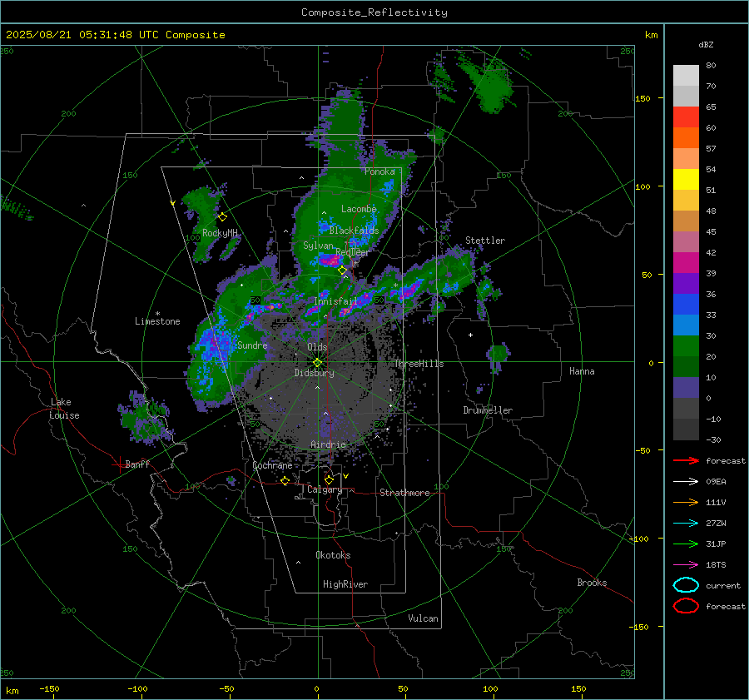
Task: Click the cyan 27ZW arrow icon
Action: (x=686, y=524)
